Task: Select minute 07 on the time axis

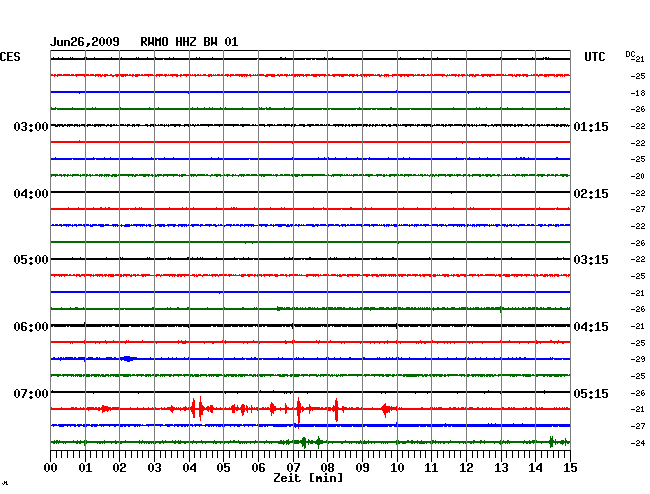Action: 293,467
